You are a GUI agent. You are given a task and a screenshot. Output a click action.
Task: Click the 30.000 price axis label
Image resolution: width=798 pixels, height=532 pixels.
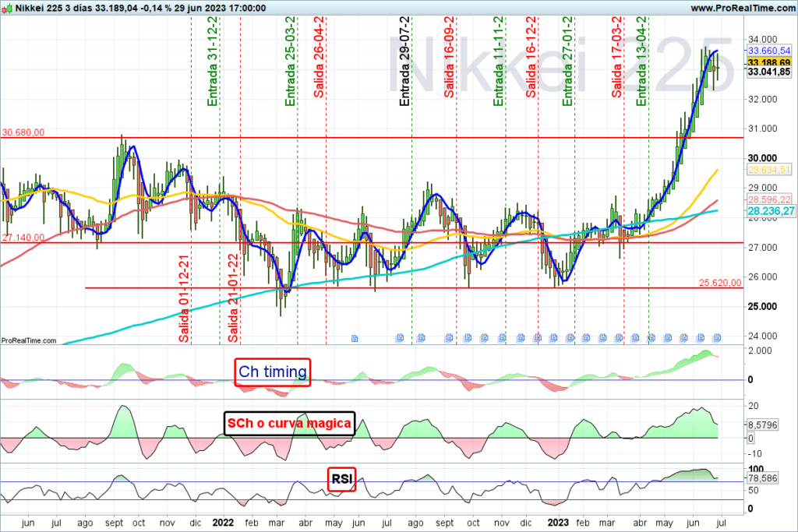(x=762, y=158)
